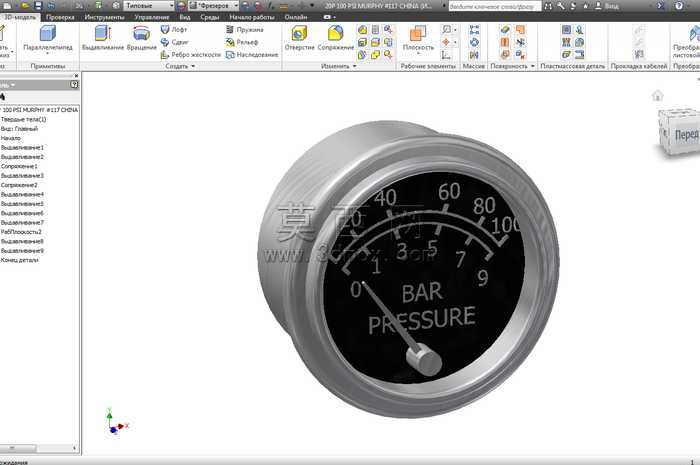The height and width of the screenshot is (465, 700).
Task: Click the wrench tools icon in title bar
Action: tap(561, 6)
